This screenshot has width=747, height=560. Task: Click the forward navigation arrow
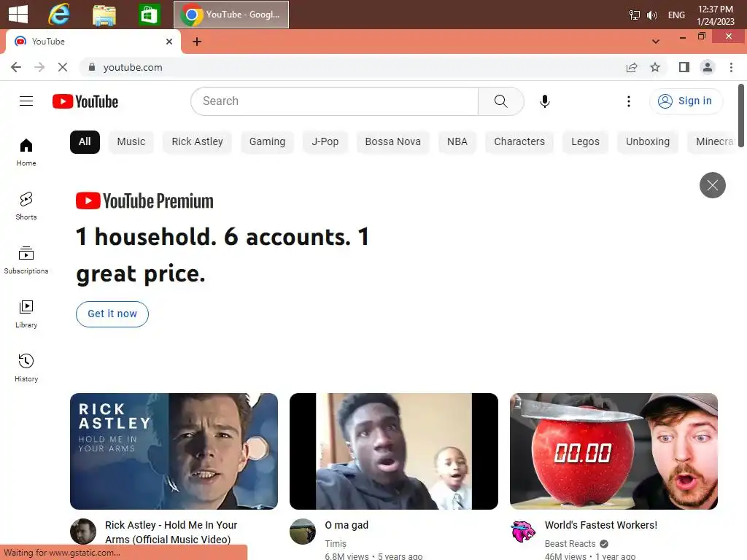39,67
